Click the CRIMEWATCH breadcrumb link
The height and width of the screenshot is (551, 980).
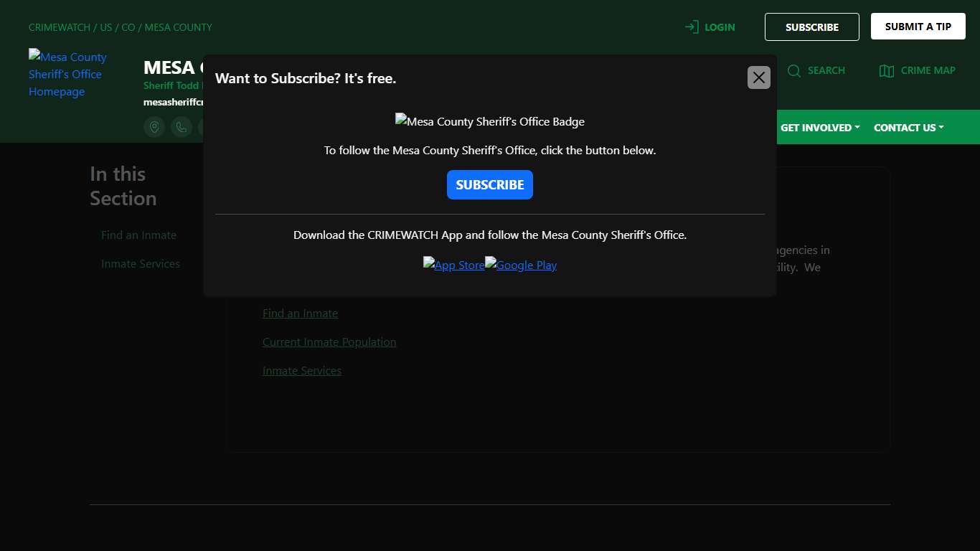tap(60, 27)
